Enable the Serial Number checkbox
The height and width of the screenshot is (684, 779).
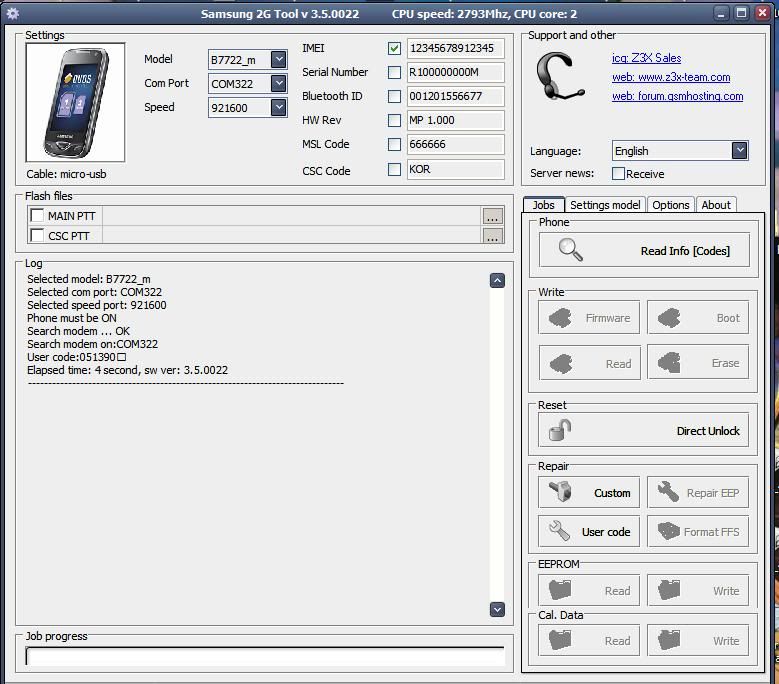394,72
